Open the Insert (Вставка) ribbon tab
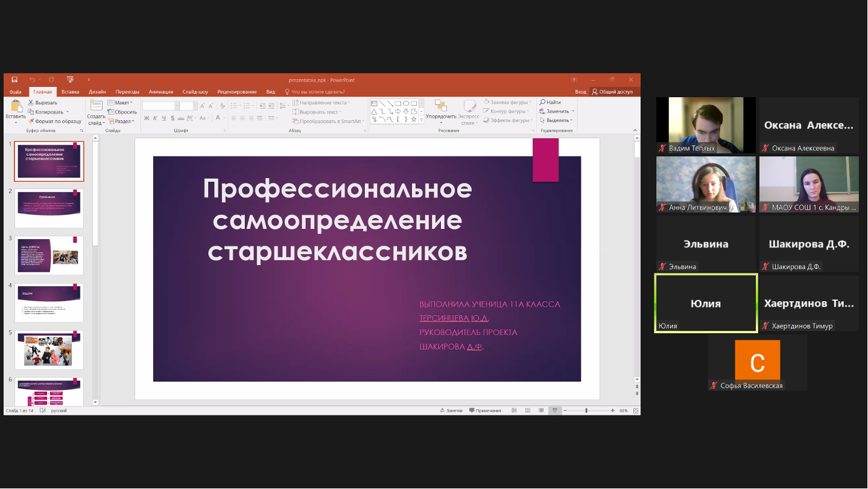The height and width of the screenshot is (489, 868). [x=70, y=92]
